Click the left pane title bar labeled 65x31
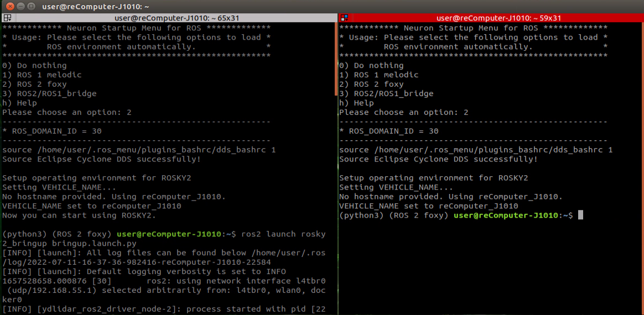 [176, 18]
